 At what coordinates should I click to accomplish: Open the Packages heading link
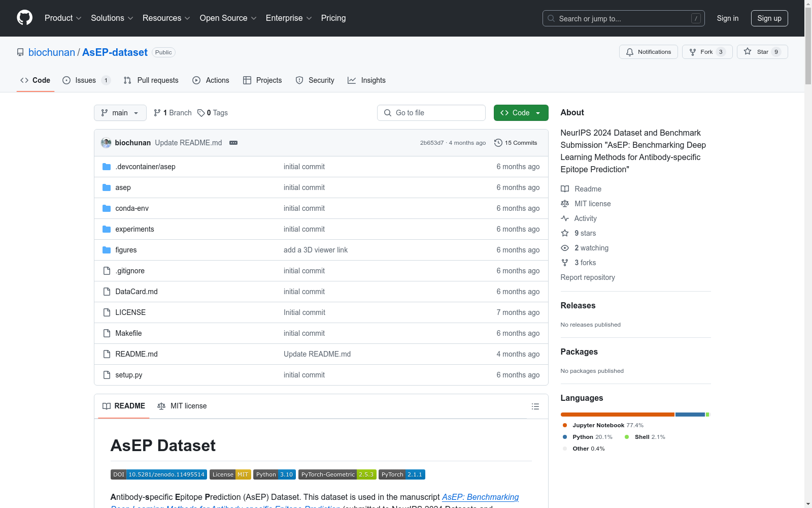tap(579, 352)
